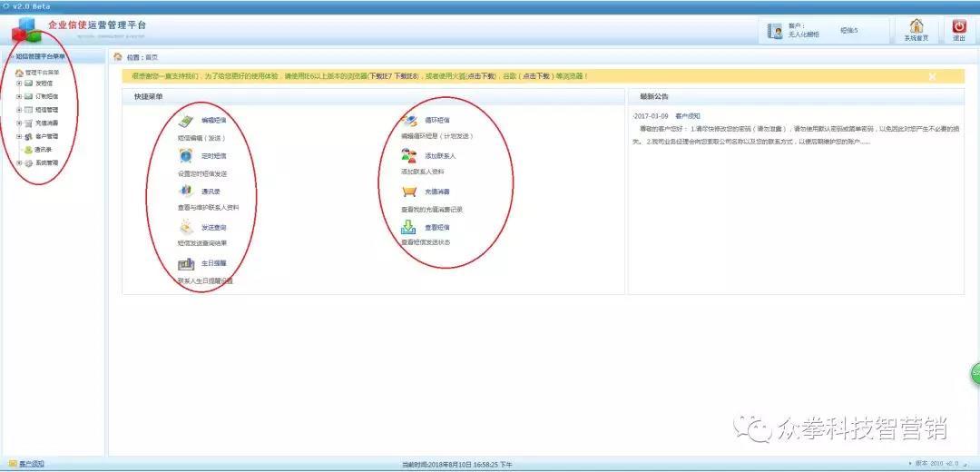Click the envelope icon in the bottom status bar
Viewport: 980px width, 472px height.
[x=13, y=464]
